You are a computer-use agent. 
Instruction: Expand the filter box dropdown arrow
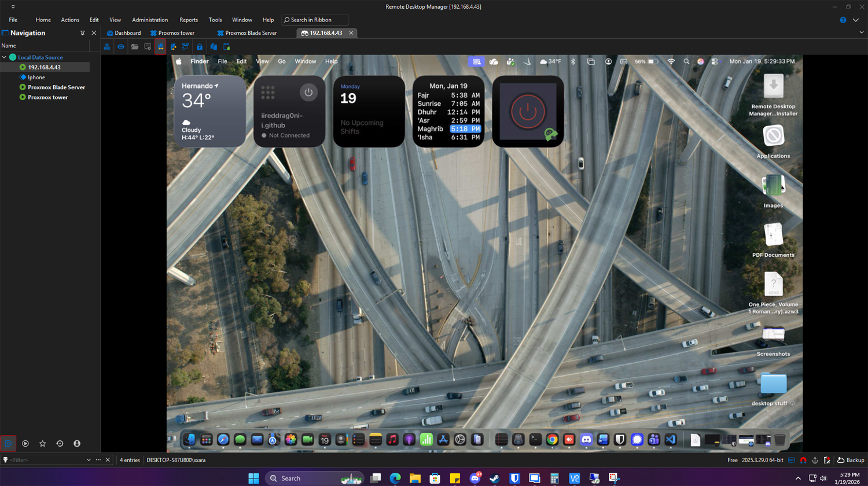coord(89,460)
